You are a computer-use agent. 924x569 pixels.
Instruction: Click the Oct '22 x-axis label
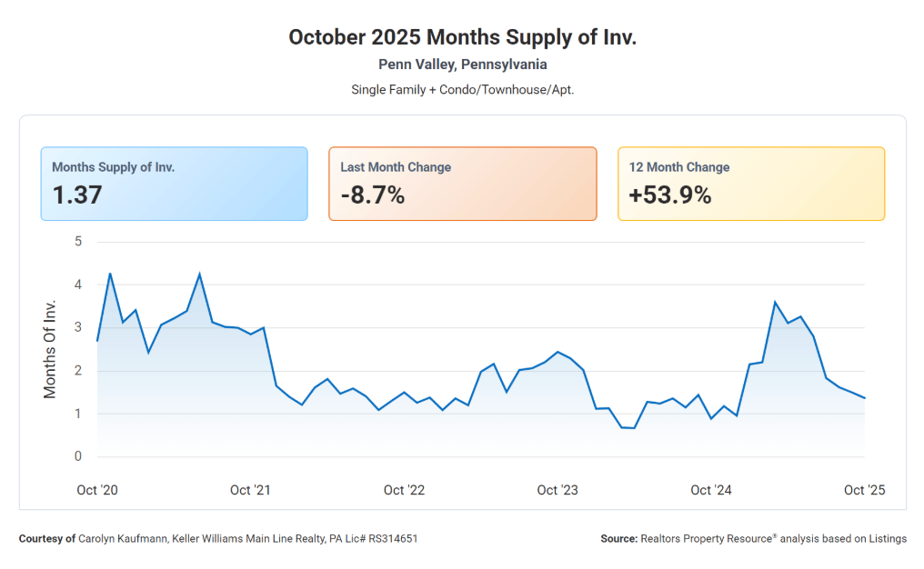404,490
